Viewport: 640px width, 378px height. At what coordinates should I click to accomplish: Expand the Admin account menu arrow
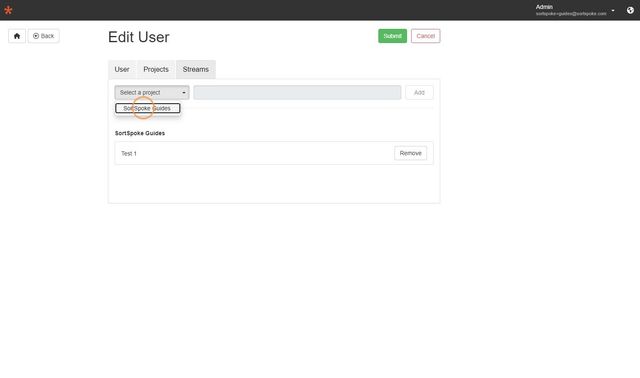(x=613, y=11)
